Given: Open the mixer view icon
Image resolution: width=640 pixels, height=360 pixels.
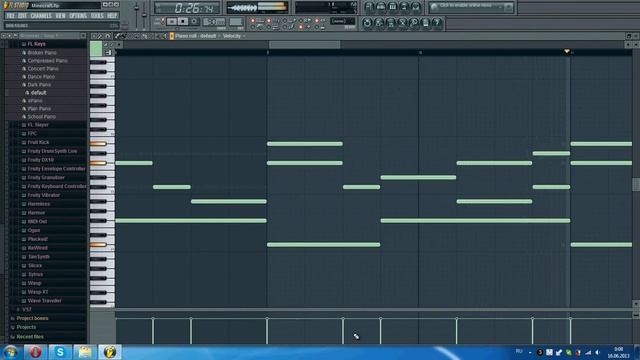Looking at the screenshot, I should coord(416,7).
